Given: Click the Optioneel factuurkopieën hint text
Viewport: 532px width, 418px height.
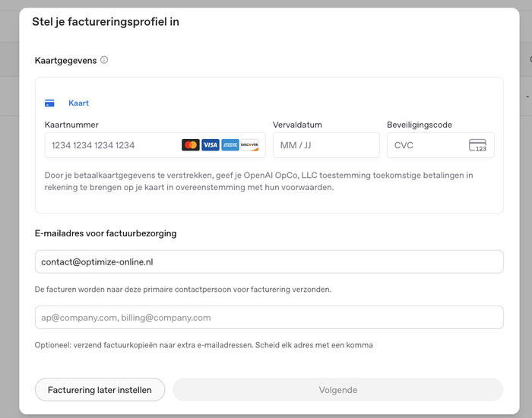Looking at the screenshot, I should click(x=204, y=345).
